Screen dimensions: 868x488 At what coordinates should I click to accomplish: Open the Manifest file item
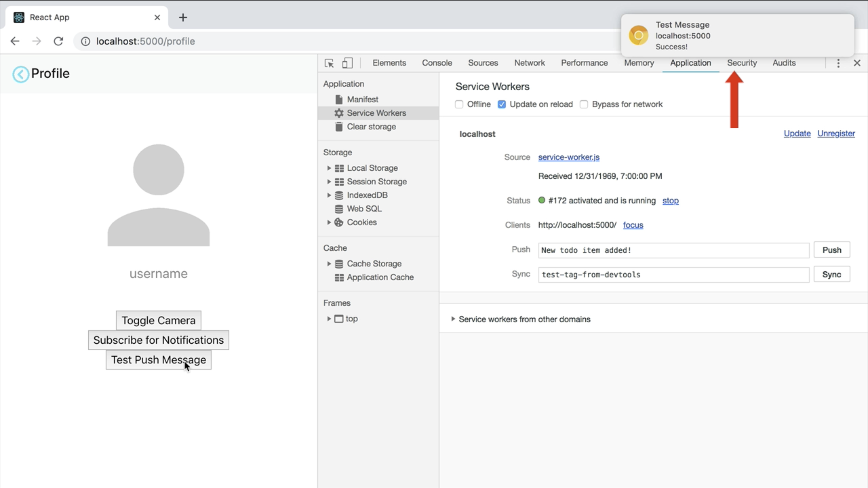click(x=362, y=99)
